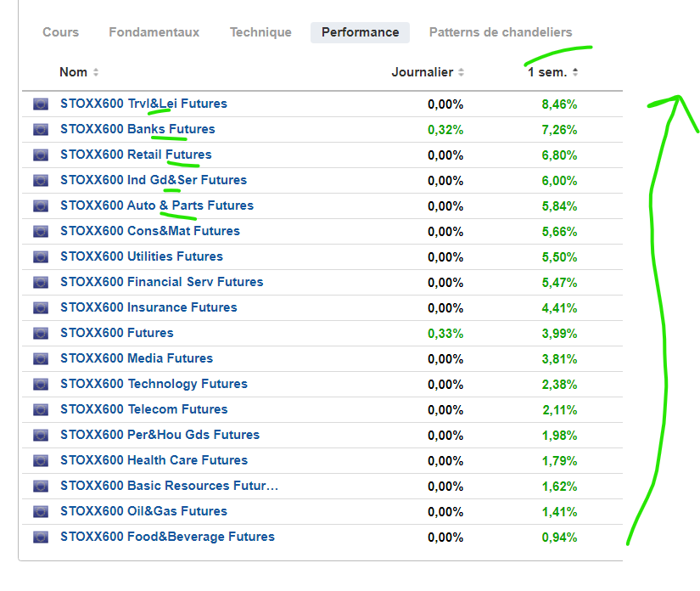Sort by 1 sem. column arrows
This screenshot has width=700, height=591.
(575, 72)
